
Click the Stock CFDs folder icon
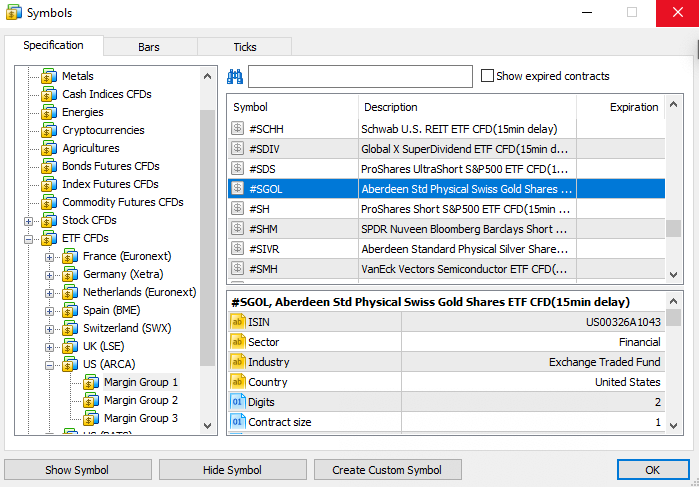pyautogui.click(x=49, y=220)
